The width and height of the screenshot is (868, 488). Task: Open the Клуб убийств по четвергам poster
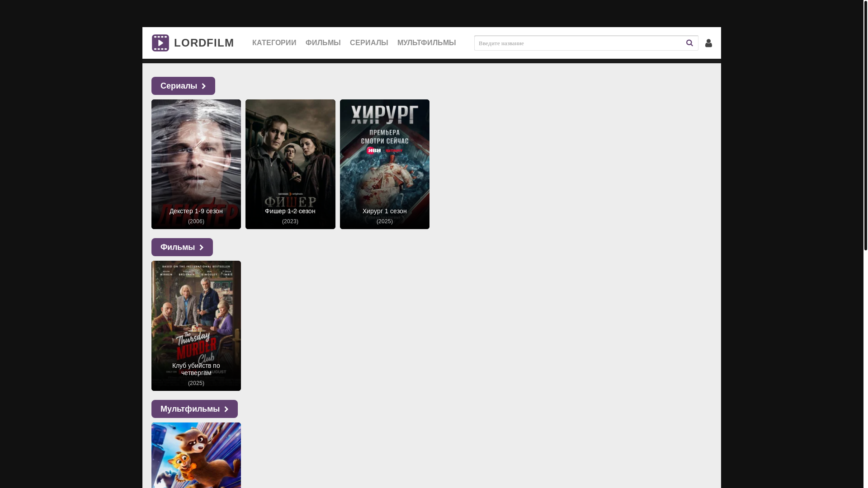click(x=196, y=326)
